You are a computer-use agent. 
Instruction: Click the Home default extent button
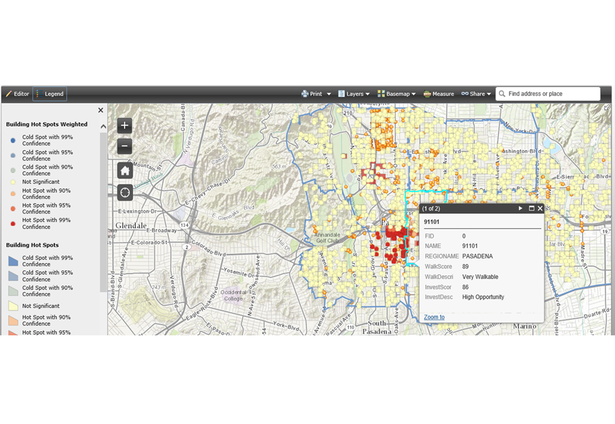(x=125, y=171)
